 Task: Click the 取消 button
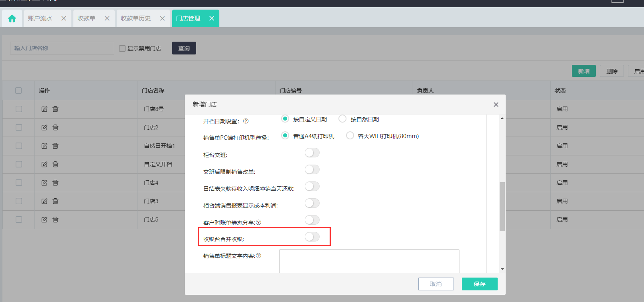(x=435, y=284)
